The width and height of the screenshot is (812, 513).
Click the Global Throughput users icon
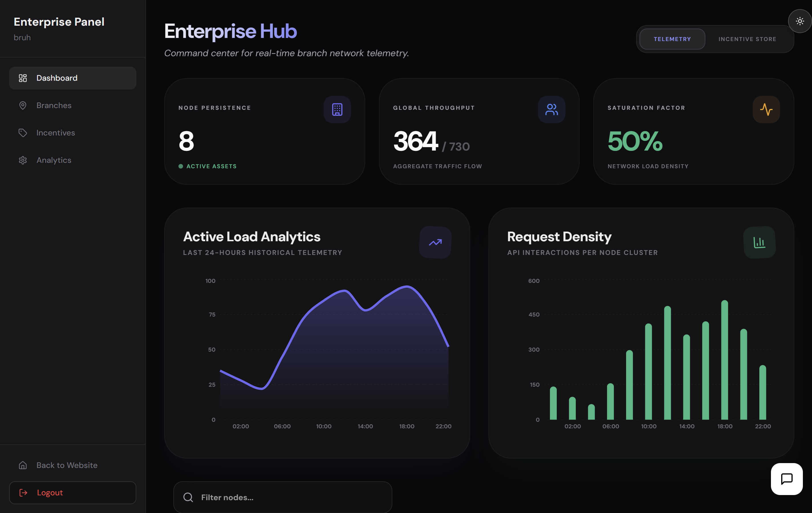[551, 110]
